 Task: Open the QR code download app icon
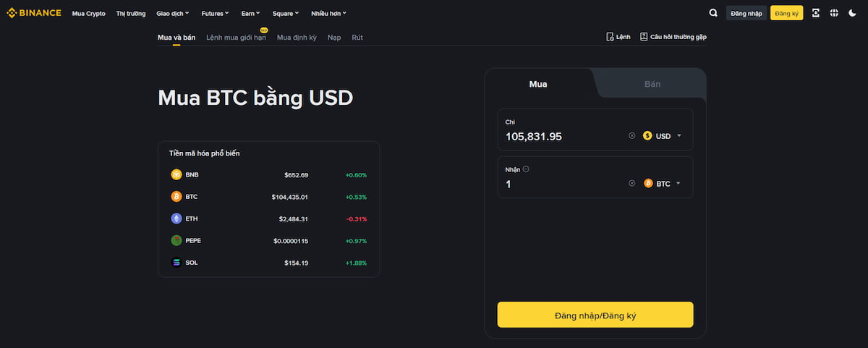coord(816,13)
